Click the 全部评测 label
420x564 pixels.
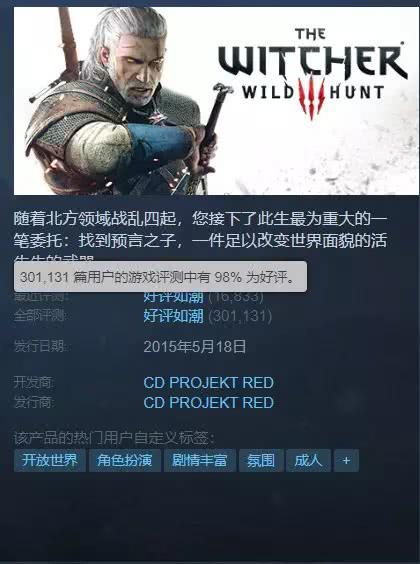[40, 316]
